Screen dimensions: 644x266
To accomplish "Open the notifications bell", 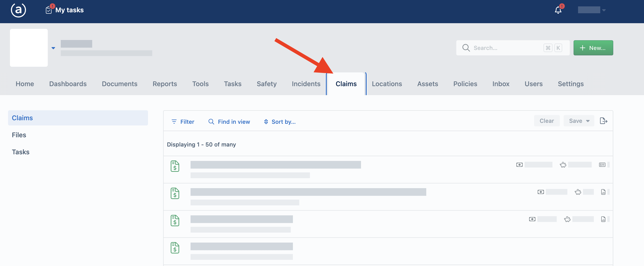I will (x=558, y=10).
